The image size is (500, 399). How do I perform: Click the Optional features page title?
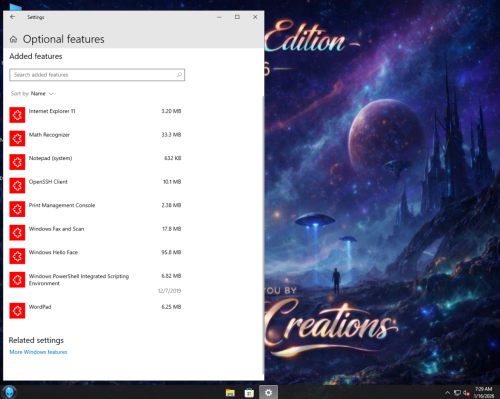click(64, 39)
